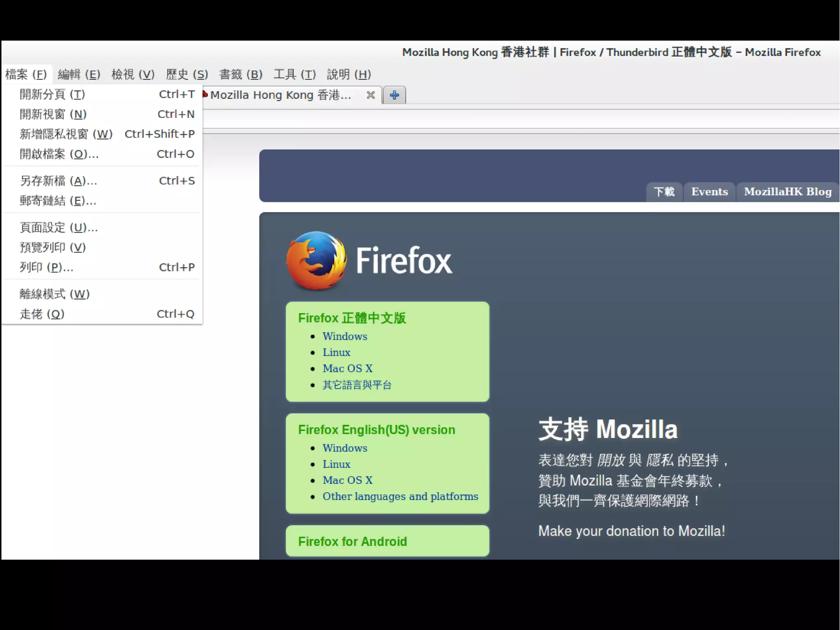Choose 預覽列印 (V) menu entry
The width and height of the screenshot is (840, 630).
102,247
